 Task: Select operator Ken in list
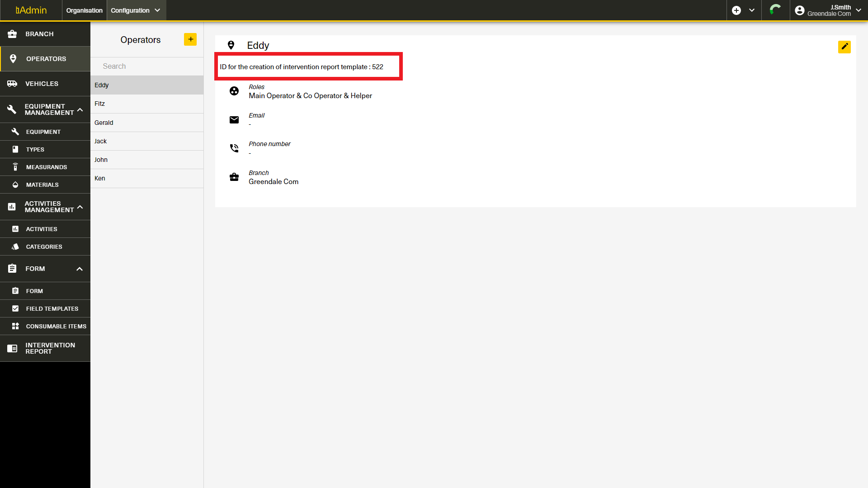147,178
